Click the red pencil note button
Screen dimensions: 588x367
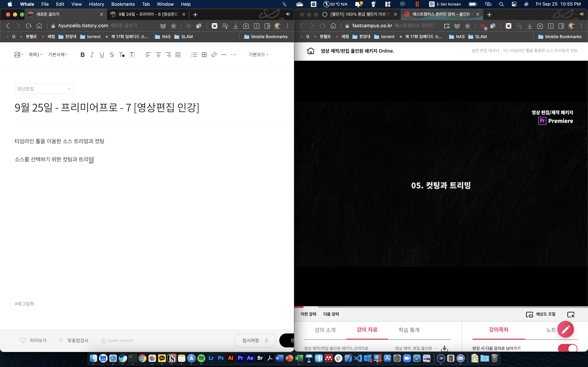pyautogui.click(x=565, y=329)
